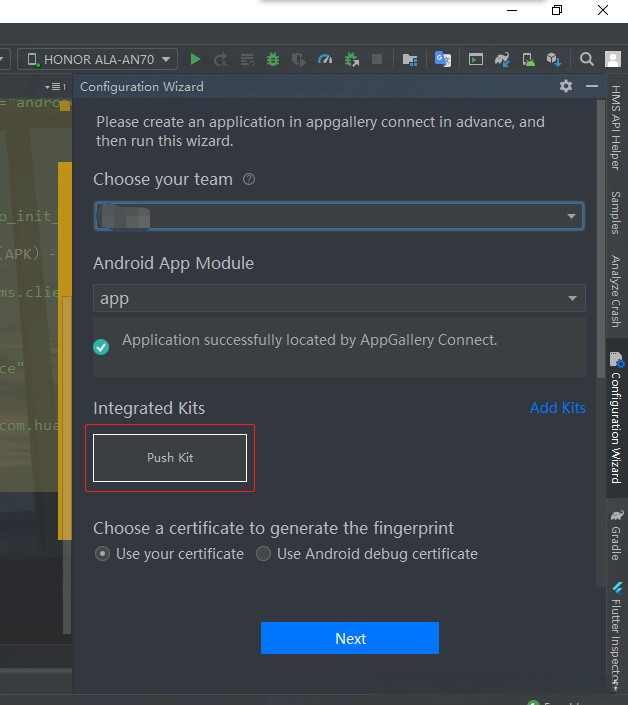Open the Choose your team dropdown

click(339, 216)
